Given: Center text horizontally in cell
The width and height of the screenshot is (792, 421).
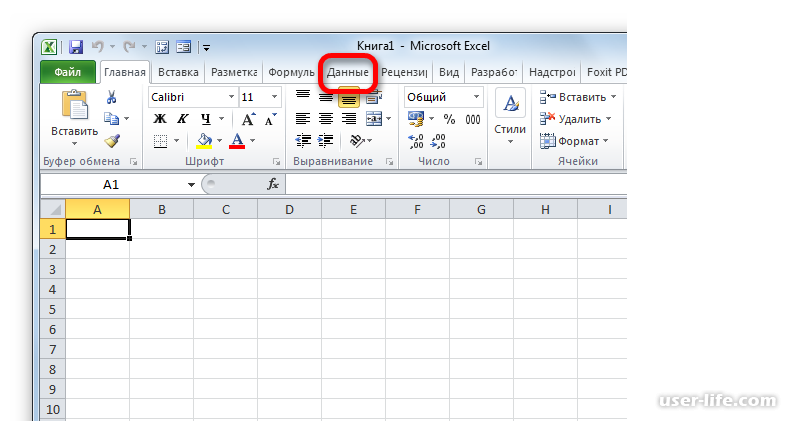Looking at the screenshot, I should click(326, 119).
